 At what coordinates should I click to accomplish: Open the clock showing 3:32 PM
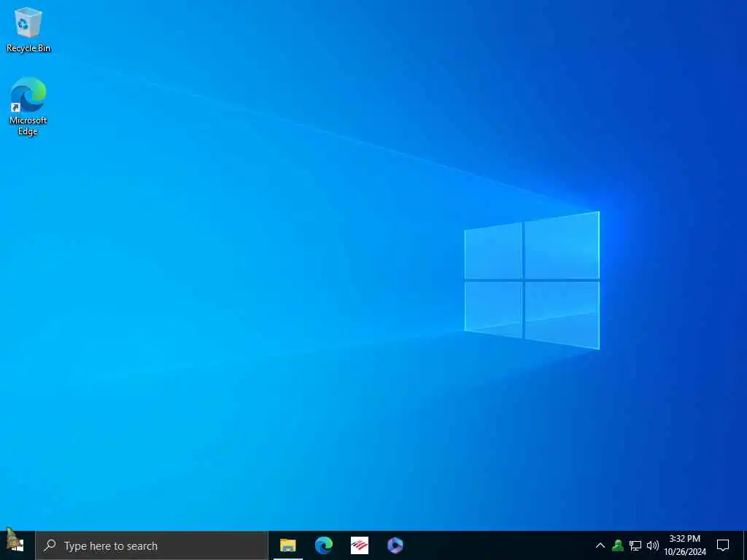(x=685, y=545)
